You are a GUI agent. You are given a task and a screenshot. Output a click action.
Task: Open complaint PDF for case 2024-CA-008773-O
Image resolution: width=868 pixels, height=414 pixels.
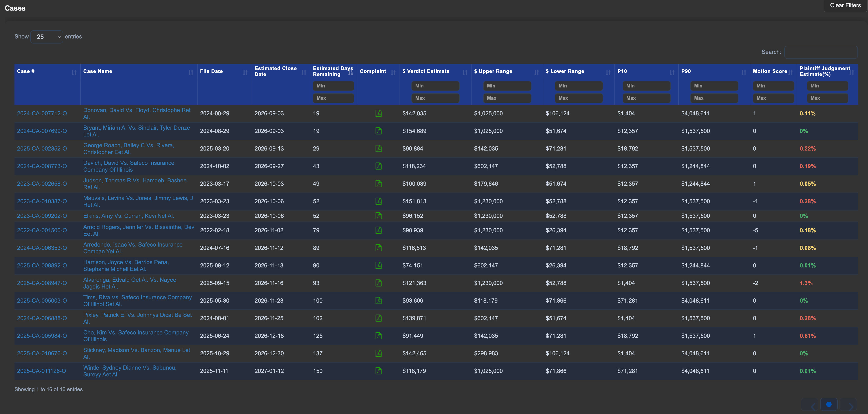[378, 166]
